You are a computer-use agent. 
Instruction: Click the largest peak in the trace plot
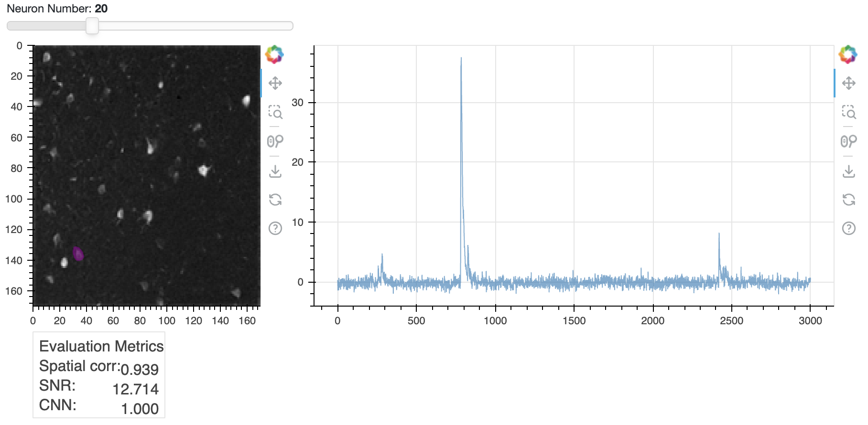[461, 59]
